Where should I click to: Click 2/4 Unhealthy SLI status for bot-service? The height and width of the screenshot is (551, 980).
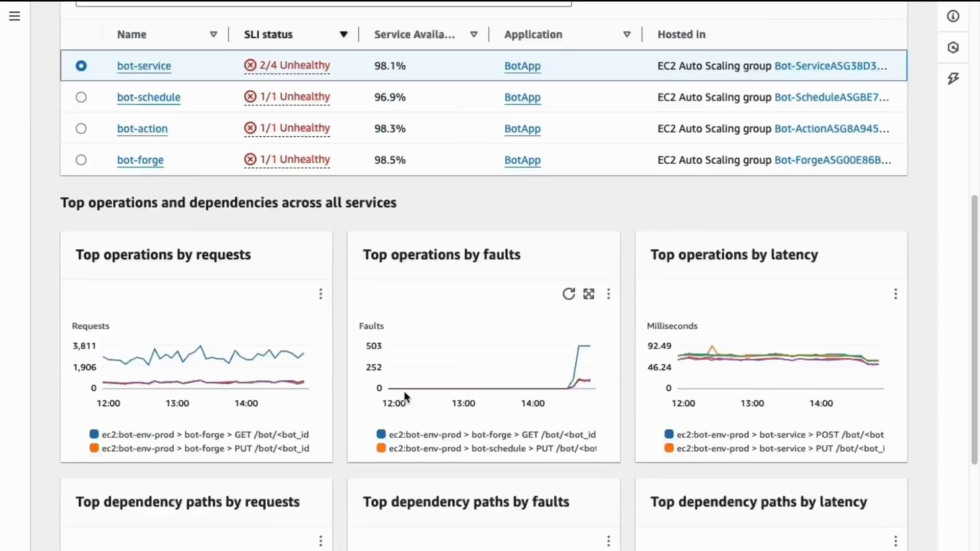[x=287, y=65]
